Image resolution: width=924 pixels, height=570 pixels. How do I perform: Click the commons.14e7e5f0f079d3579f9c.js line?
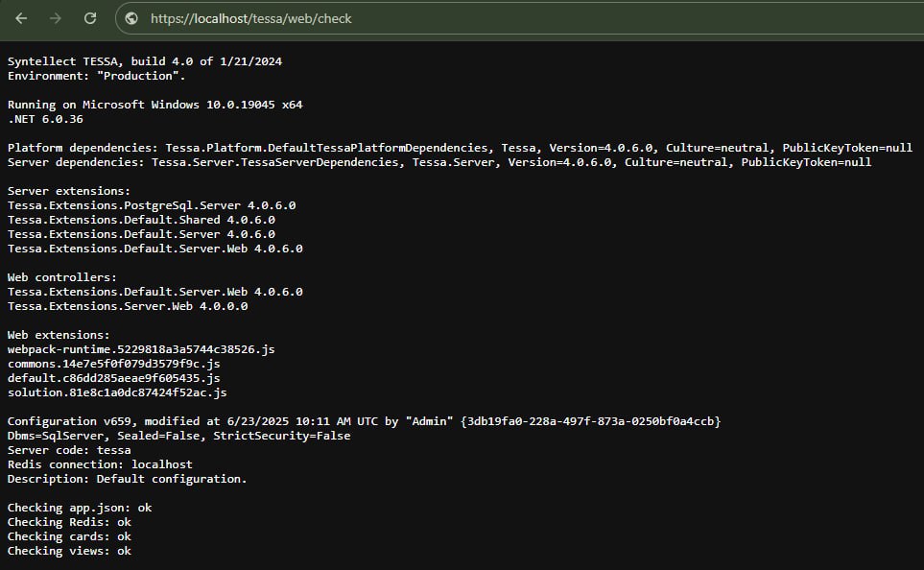pyautogui.click(x=113, y=364)
